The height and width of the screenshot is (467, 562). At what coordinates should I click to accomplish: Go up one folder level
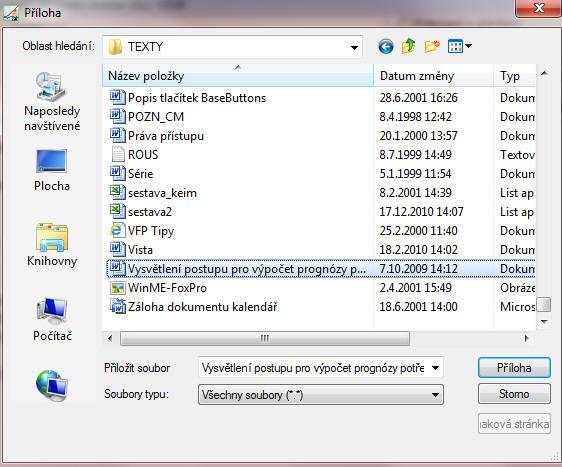click(409, 47)
